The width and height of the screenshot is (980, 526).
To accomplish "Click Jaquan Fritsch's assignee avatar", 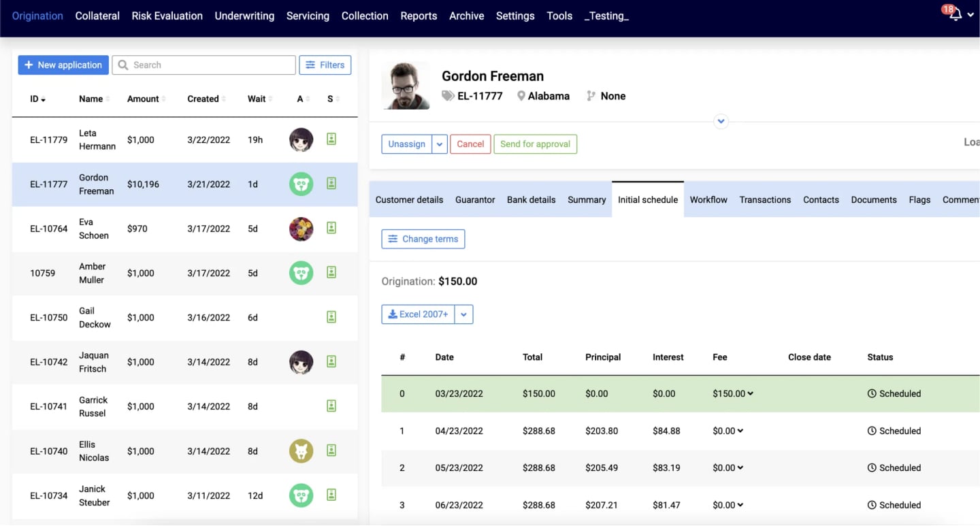I will [301, 362].
